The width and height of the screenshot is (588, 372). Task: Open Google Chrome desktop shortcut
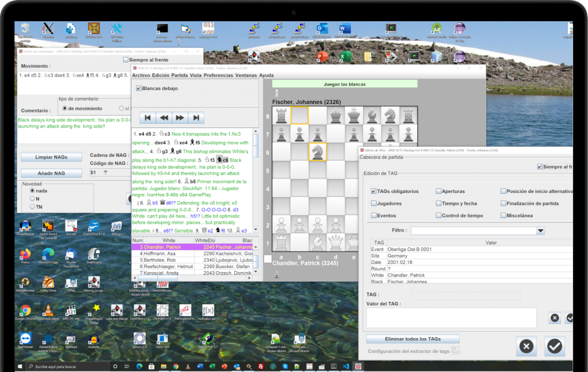[x=25, y=312]
